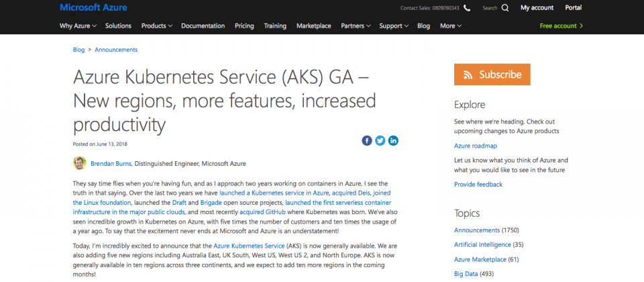Share the post on Twitter
This screenshot has height=282, width=644.
click(380, 140)
